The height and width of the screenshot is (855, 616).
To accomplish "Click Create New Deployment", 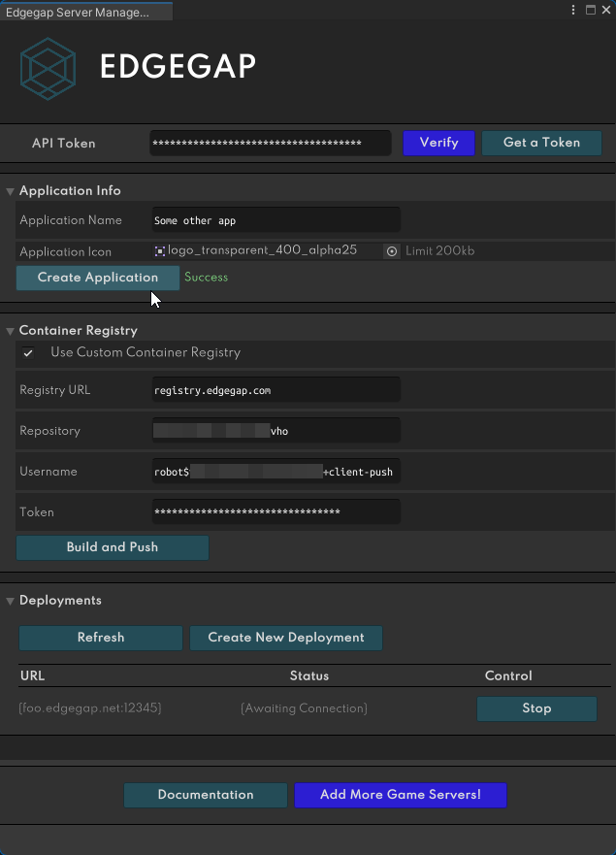I will [286, 638].
